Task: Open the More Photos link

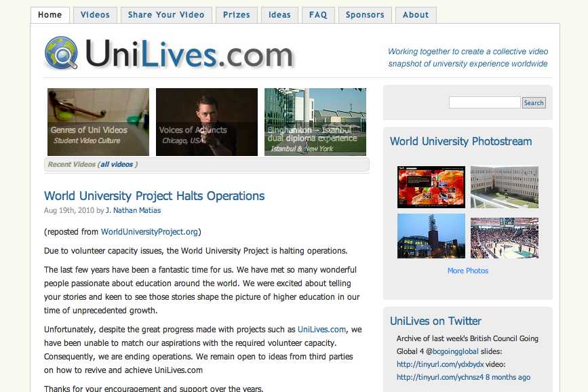Action: click(468, 271)
